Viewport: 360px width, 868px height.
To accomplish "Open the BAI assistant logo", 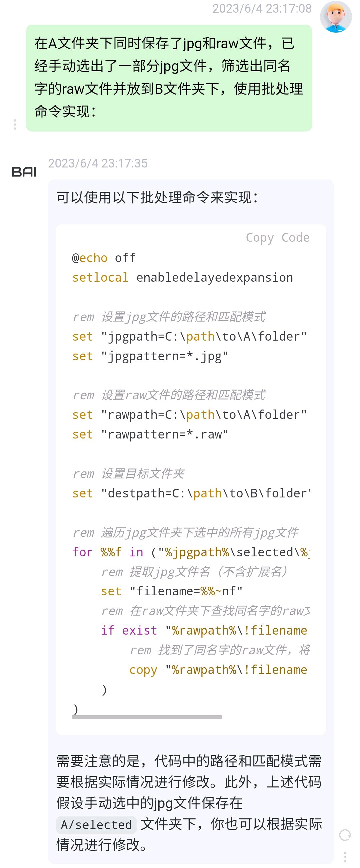I will 24,172.
